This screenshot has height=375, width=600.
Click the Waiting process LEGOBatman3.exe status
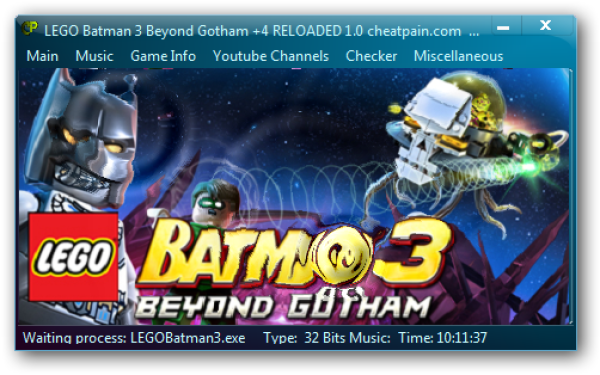[x=134, y=338]
